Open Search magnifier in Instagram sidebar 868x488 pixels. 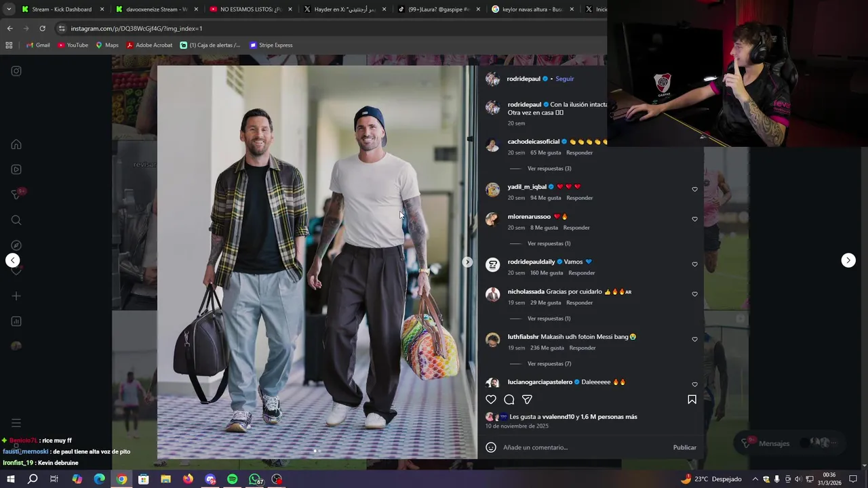pyautogui.click(x=16, y=220)
